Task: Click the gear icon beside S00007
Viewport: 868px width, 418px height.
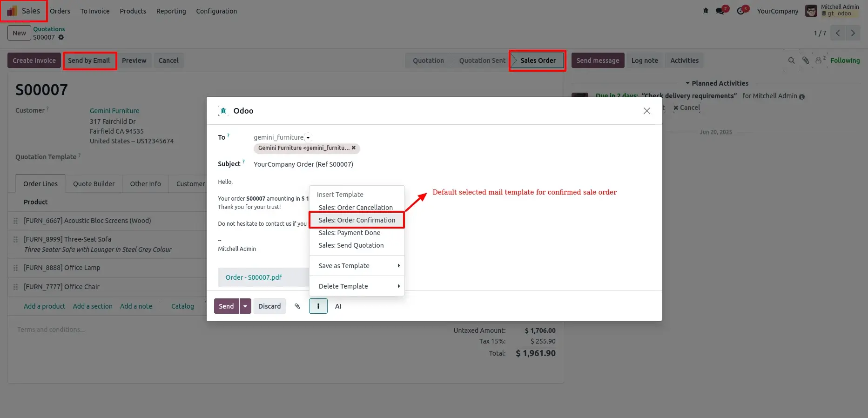Action: point(61,37)
